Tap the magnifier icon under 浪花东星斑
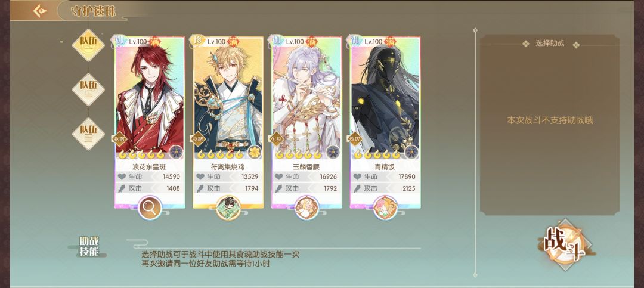Screen dimensions: 644x288 point(150,208)
